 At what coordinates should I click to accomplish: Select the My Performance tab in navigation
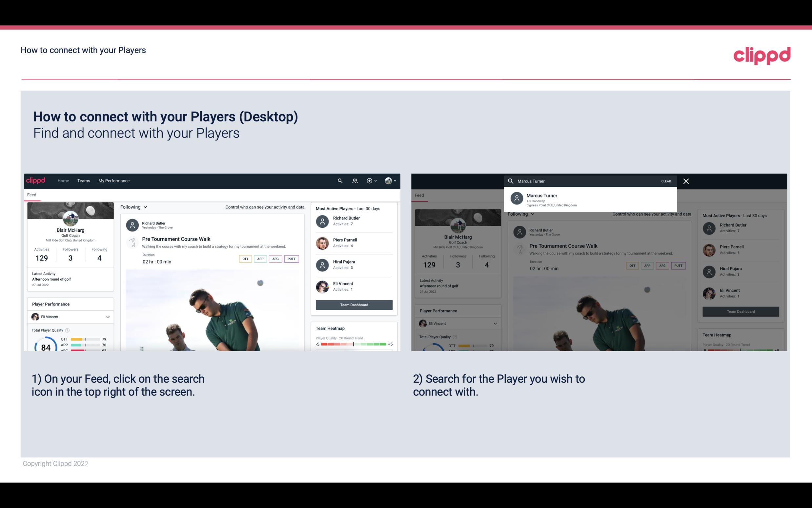113,180
